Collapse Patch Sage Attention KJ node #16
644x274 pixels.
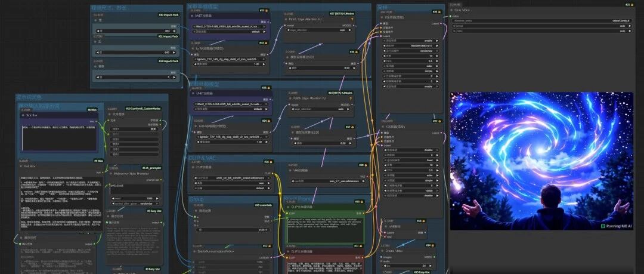290,98
